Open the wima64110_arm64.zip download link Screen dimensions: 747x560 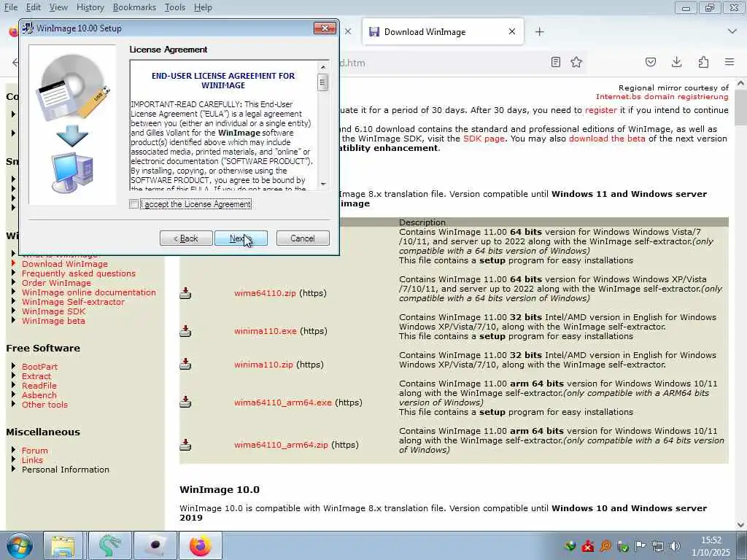point(281,445)
